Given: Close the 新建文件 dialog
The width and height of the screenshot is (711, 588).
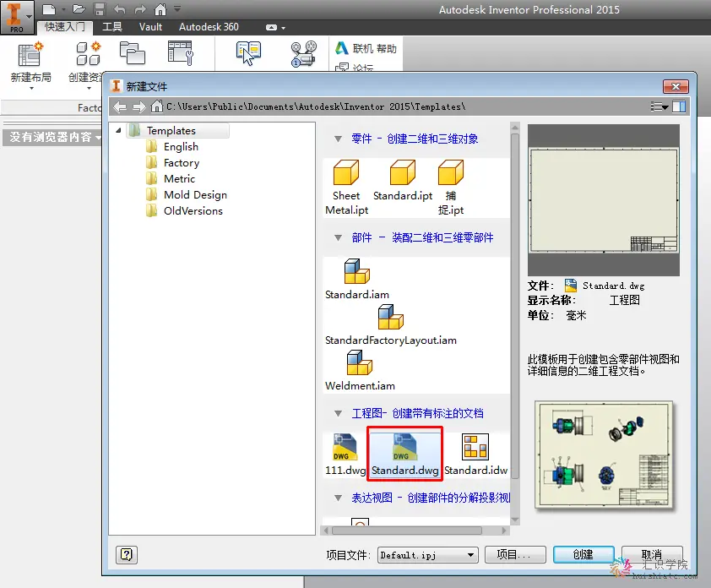Looking at the screenshot, I should point(676,86).
